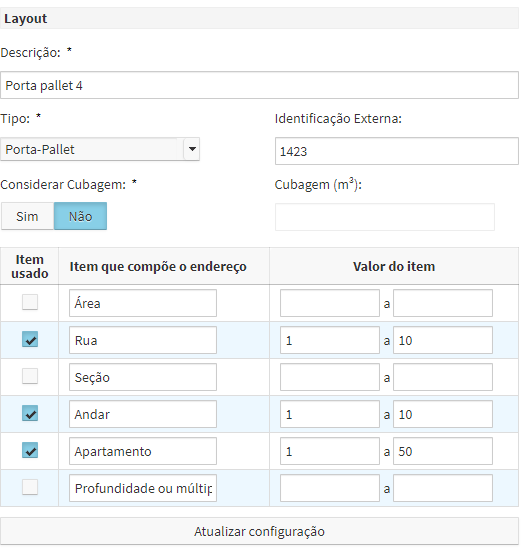522x553 pixels.
Task: Check the Área item checkbox
Action: [x=30, y=302]
